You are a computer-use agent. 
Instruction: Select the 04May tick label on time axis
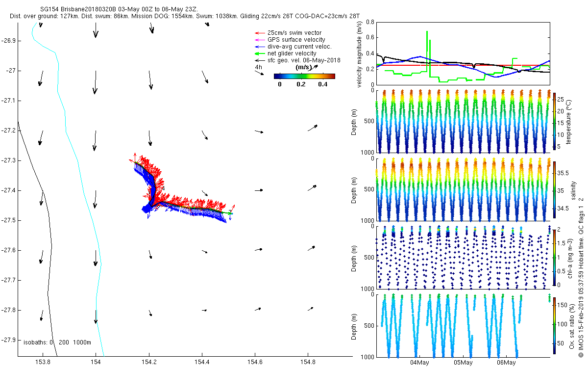coord(419,363)
